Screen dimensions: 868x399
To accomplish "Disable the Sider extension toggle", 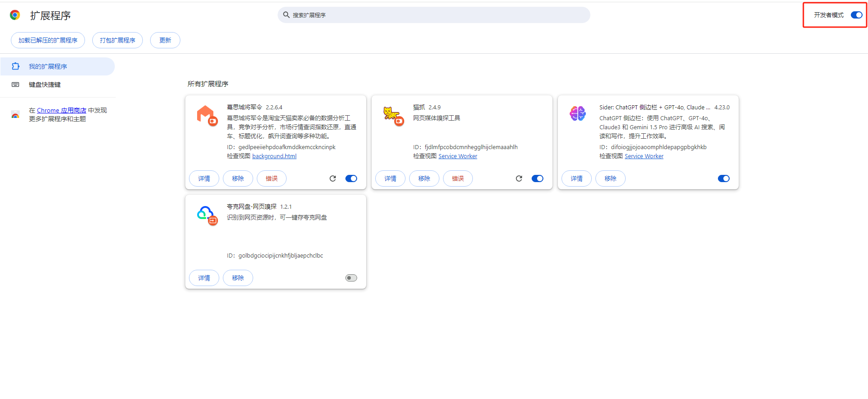I will coord(724,178).
